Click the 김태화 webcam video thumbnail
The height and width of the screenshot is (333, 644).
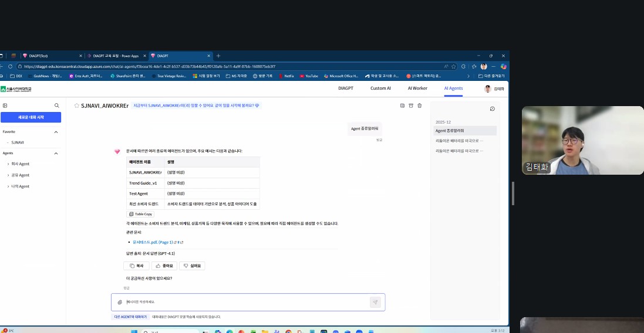[583, 140]
